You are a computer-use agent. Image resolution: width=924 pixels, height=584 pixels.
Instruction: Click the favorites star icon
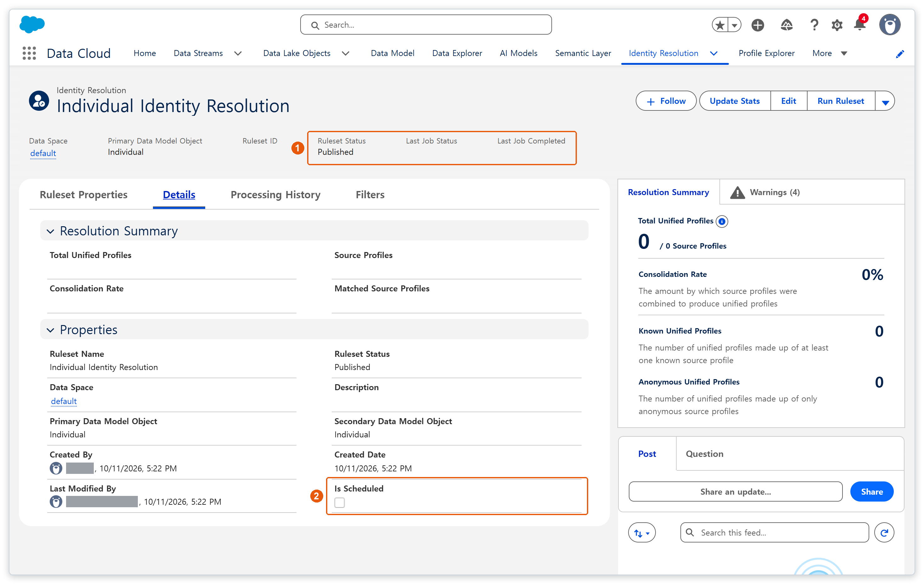pos(720,25)
